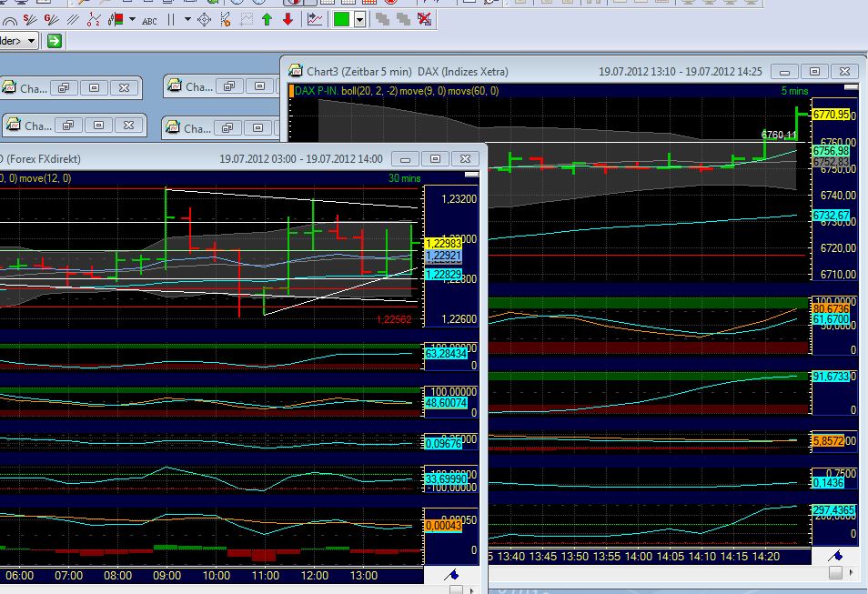This screenshot has width=868, height=594.
Task: Click the scissors cut tool icon
Action: [x=226, y=21]
